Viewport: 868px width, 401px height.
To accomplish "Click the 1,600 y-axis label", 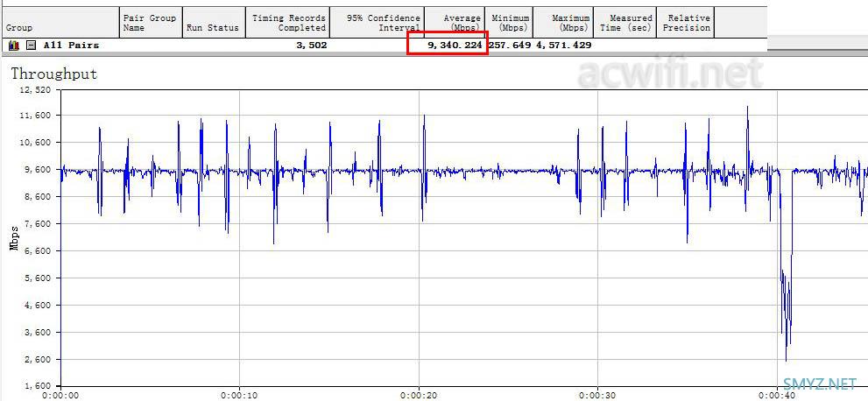I will click(x=37, y=386).
